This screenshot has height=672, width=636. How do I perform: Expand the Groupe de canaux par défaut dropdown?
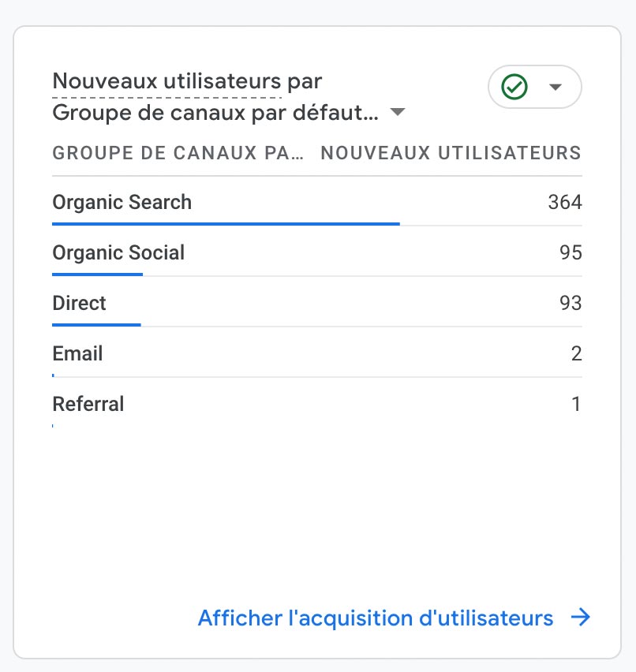click(x=398, y=112)
